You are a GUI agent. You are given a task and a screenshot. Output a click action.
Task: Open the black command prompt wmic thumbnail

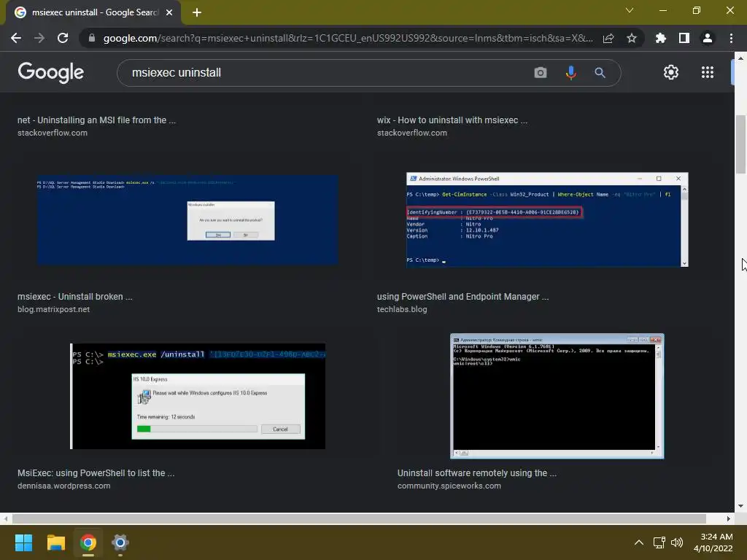coord(557,396)
